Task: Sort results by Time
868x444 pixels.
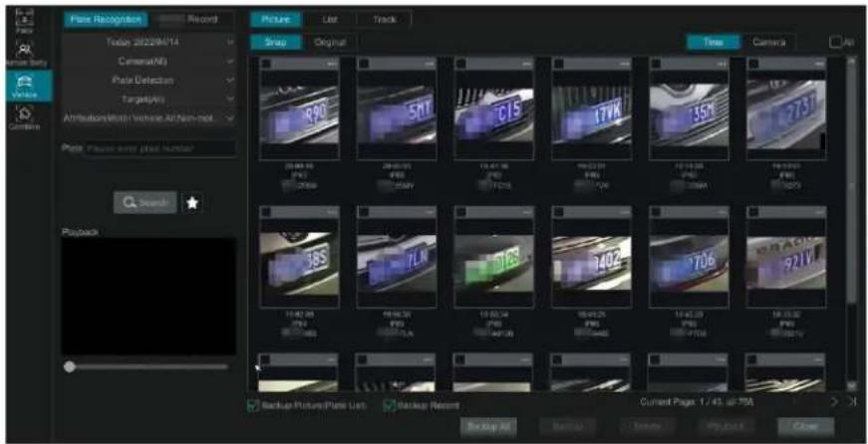Action: (713, 42)
